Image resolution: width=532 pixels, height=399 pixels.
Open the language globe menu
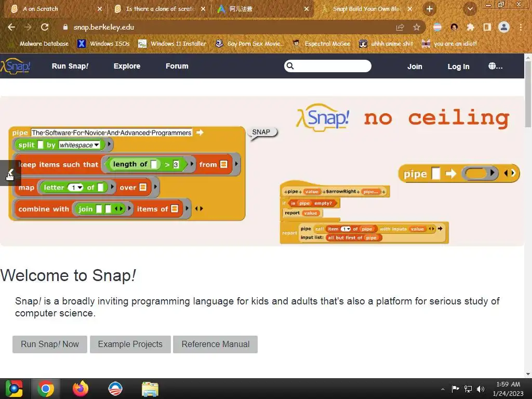pos(495,66)
